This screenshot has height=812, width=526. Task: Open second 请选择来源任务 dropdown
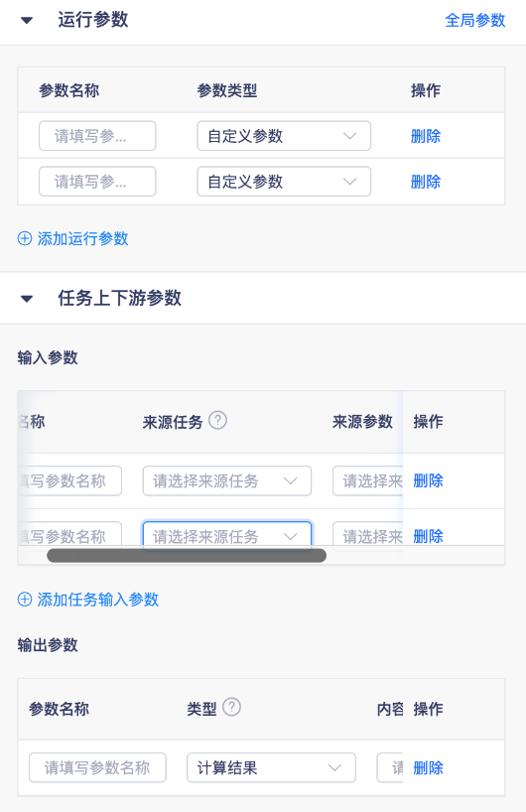226,536
